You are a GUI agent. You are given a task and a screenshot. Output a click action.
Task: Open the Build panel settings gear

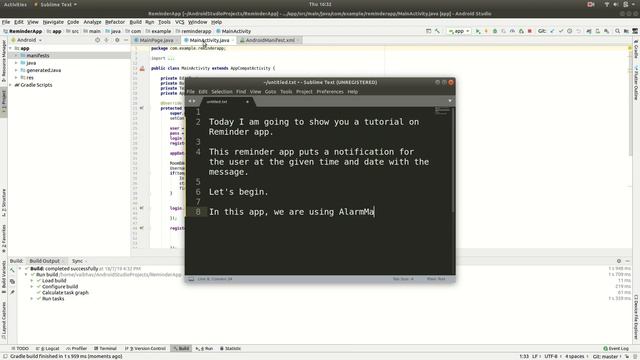pyautogui.click(x=619, y=261)
